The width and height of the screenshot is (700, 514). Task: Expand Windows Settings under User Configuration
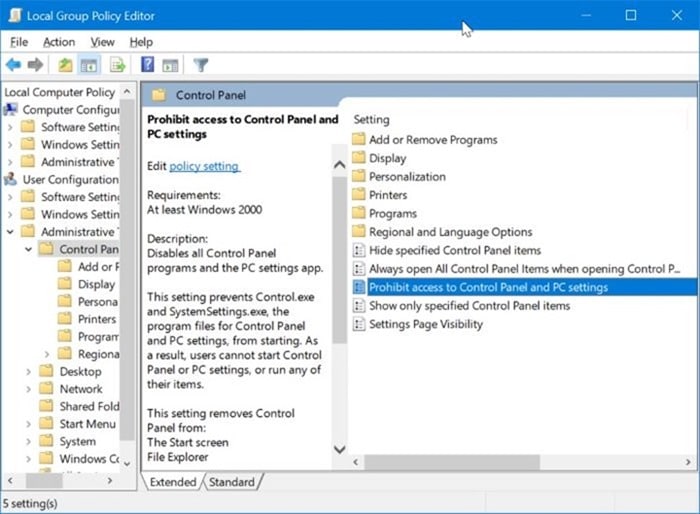pyautogui.click(x=10, y=214)
